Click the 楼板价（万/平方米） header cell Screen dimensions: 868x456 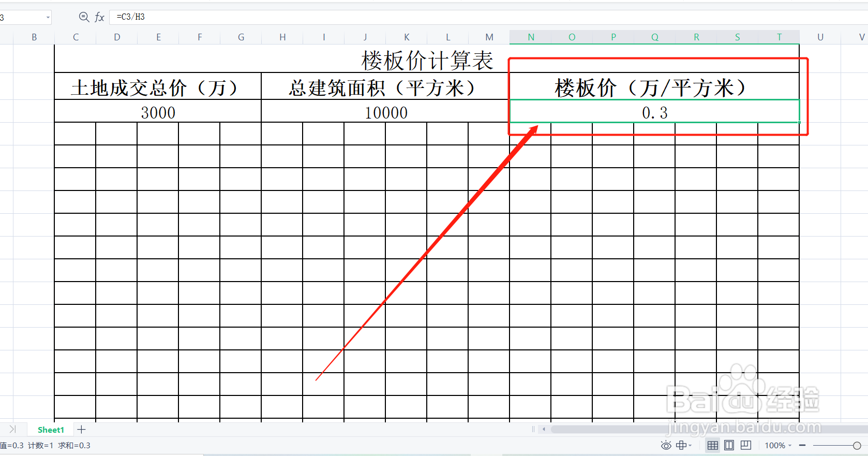tap(654, 86)
